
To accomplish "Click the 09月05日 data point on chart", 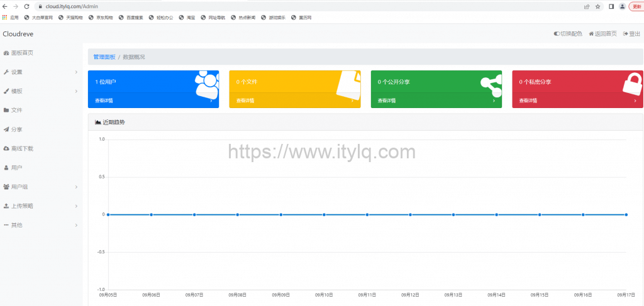I will pyautogui.click(x=108, y=214).
